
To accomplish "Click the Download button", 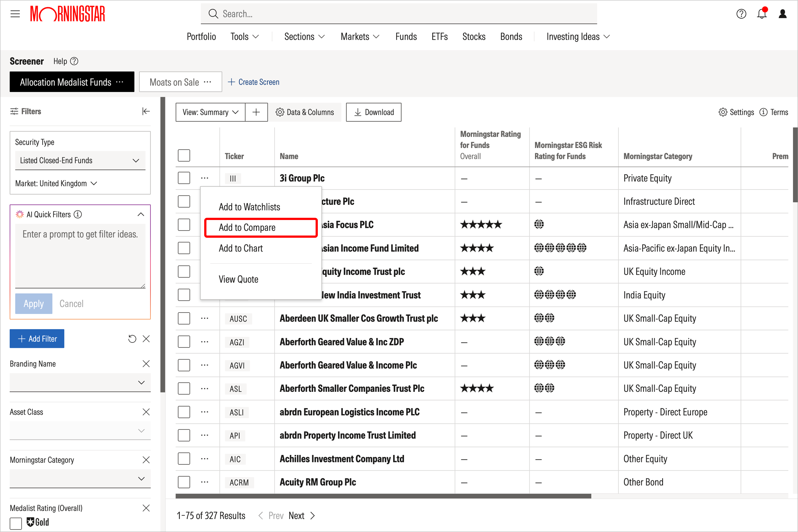I will click(x=374, y=112).
